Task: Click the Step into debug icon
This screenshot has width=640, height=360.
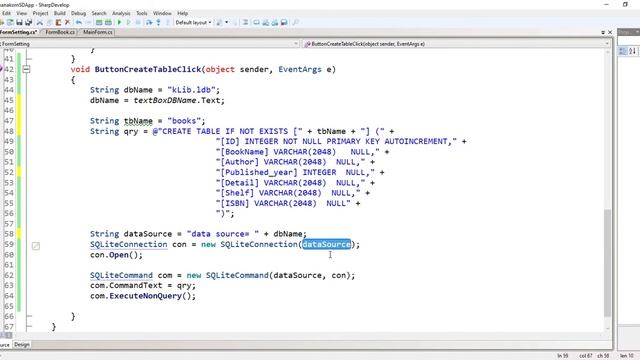Action: coord(158,22)
